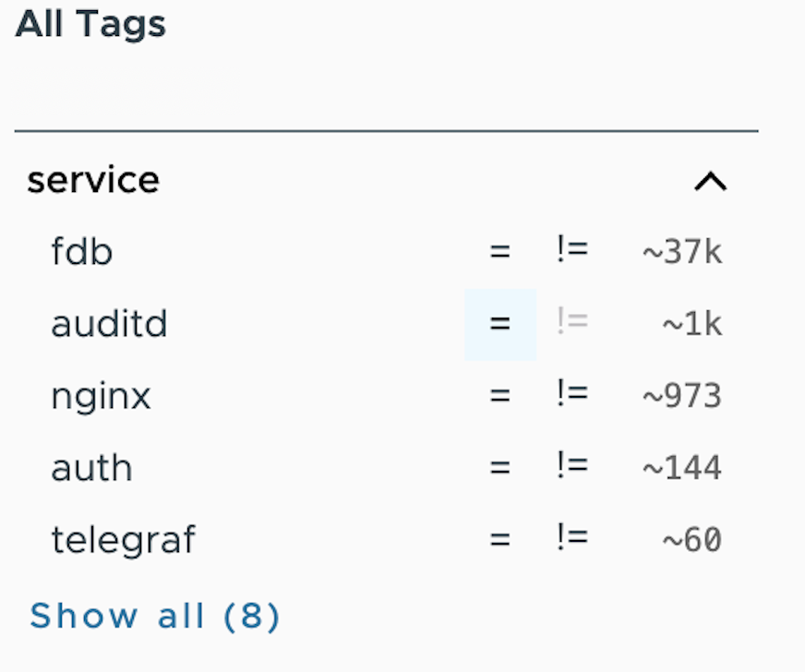
Task: Collapse the service tag section chevron
Action: 711,181
